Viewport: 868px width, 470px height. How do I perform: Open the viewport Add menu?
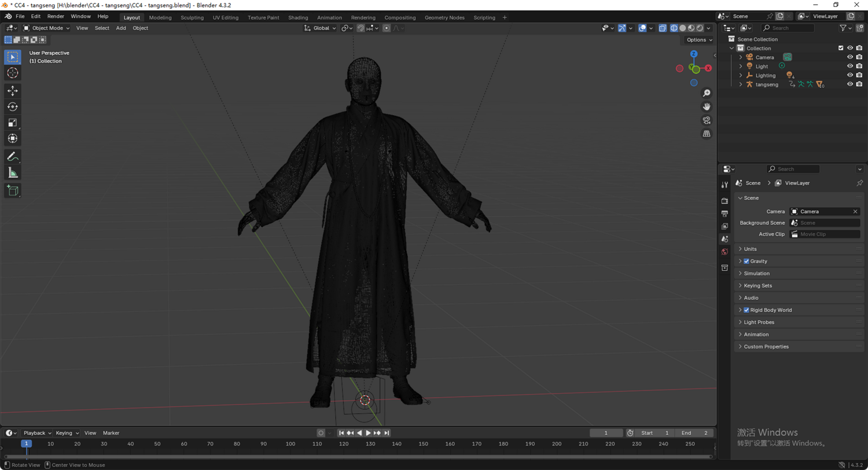pyautogui.click(x=121, y=28)
